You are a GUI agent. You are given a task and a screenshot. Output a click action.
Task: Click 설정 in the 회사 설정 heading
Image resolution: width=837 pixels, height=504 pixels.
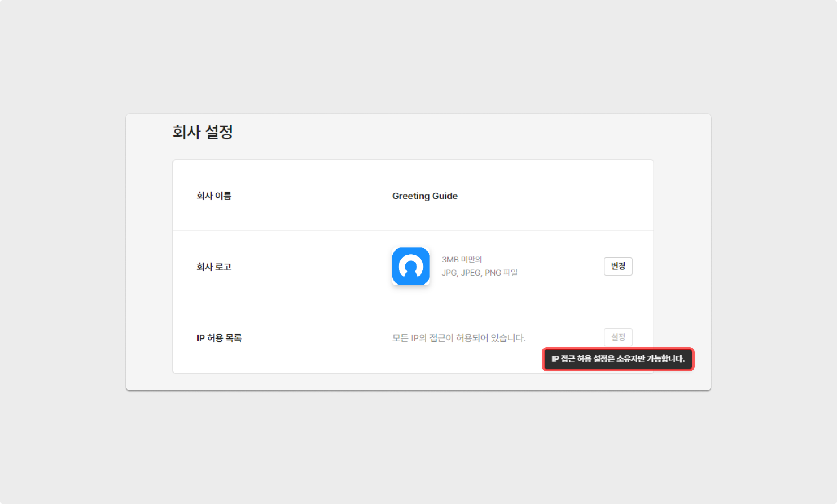218,131
